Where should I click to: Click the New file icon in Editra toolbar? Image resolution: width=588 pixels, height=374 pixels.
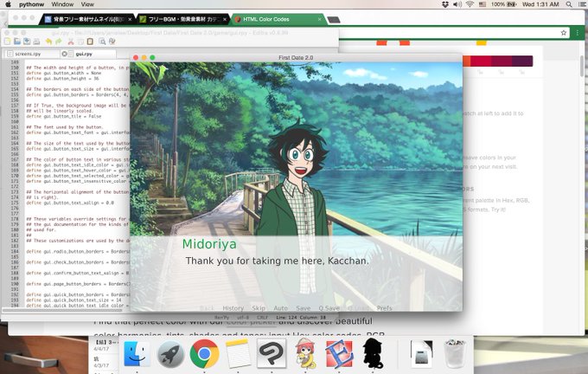point(7,42)
